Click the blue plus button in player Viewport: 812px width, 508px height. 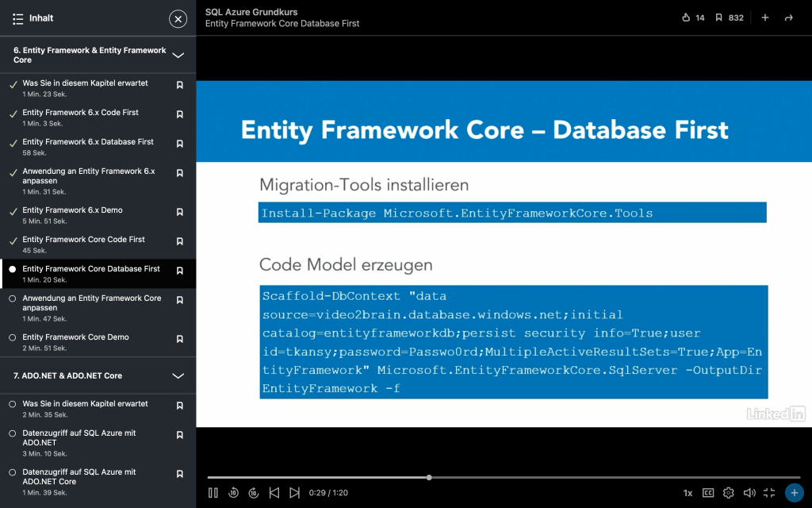(x=793, y=493)
